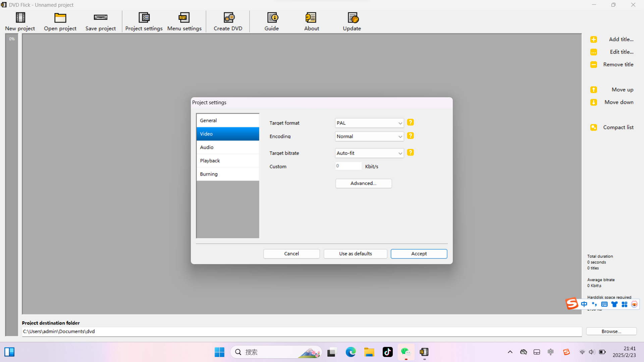Click the DVD Flick taskbar icon

424,352
